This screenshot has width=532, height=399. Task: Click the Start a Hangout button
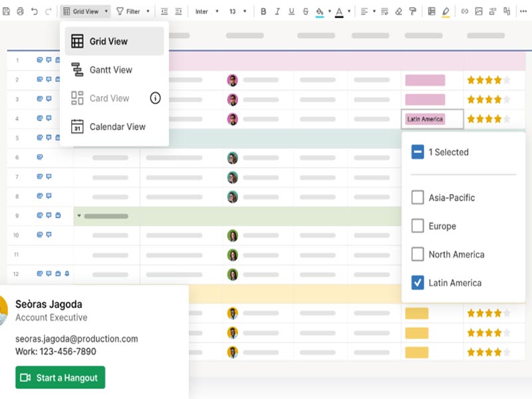59,377
